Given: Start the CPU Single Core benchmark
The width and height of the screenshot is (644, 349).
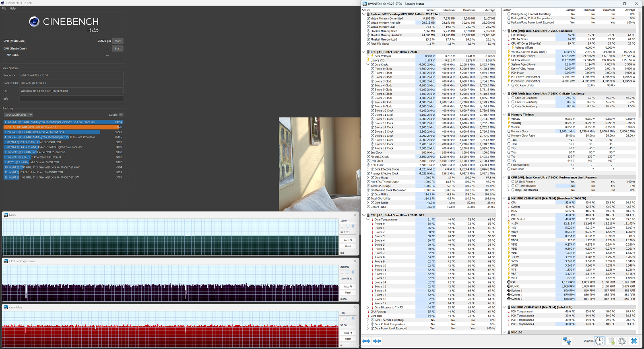Looking at the screenshot, I should click(x=118, y=49).
